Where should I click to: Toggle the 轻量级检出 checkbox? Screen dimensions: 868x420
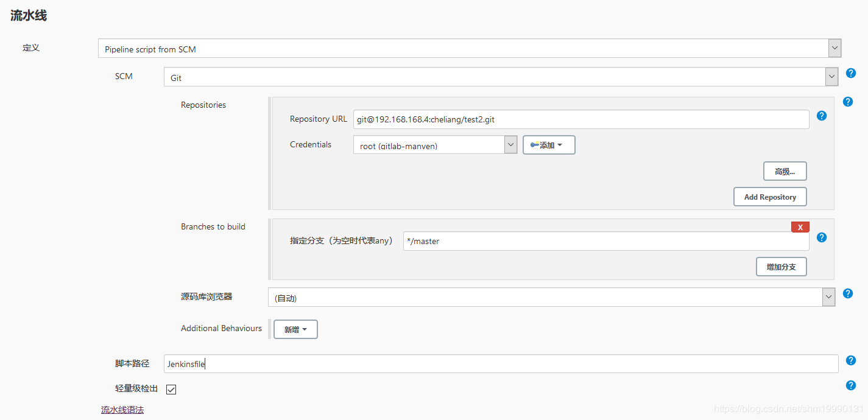[171, 390]
